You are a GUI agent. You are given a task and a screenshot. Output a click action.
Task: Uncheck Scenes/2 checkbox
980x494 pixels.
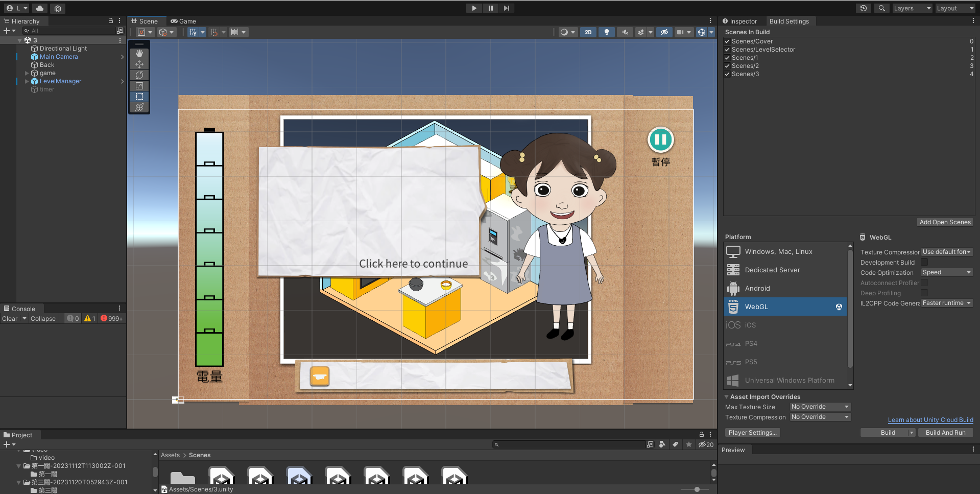[727, 66]
